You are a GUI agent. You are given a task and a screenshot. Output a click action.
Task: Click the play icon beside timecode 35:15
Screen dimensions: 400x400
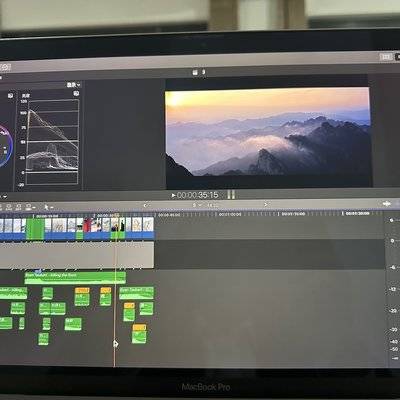174,195
